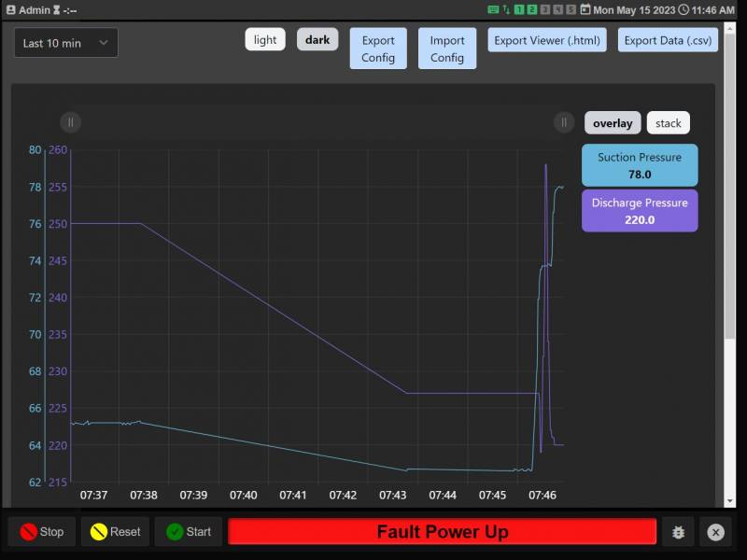
Task: Click the Import Config button
Action: (447, 49)
